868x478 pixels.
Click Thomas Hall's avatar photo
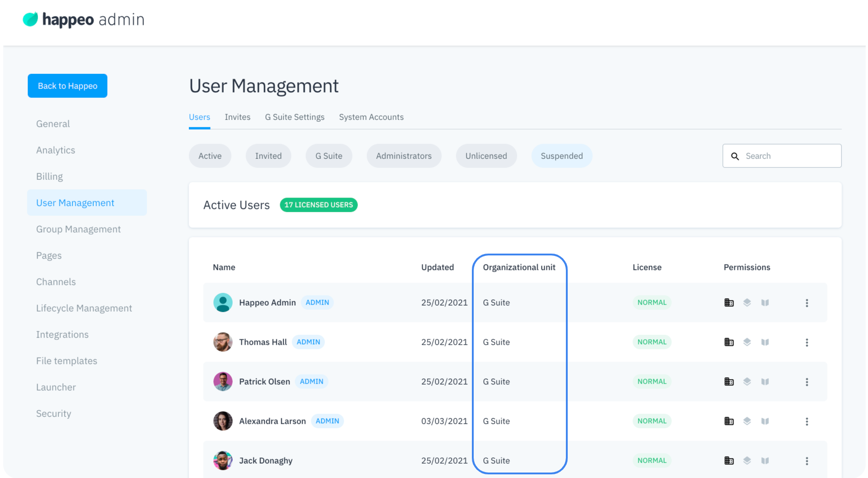point(223,342)
